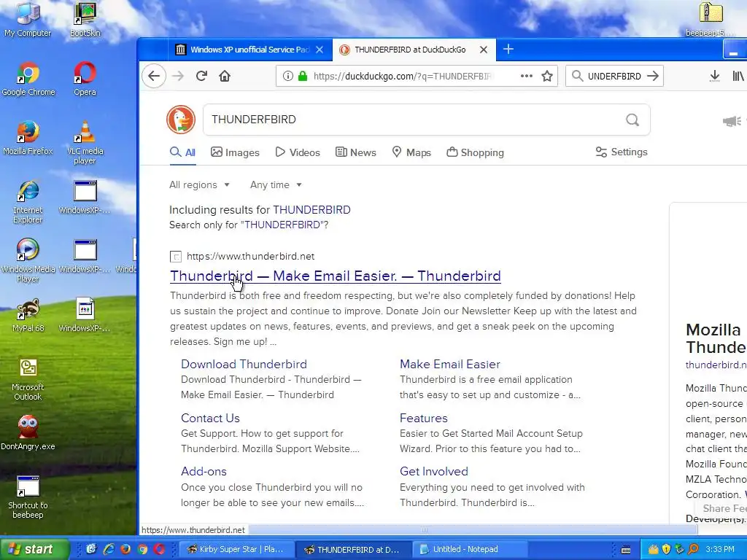
Task: Open Mozilla Firefox desktop shortcut
Action: pos(28,138)
